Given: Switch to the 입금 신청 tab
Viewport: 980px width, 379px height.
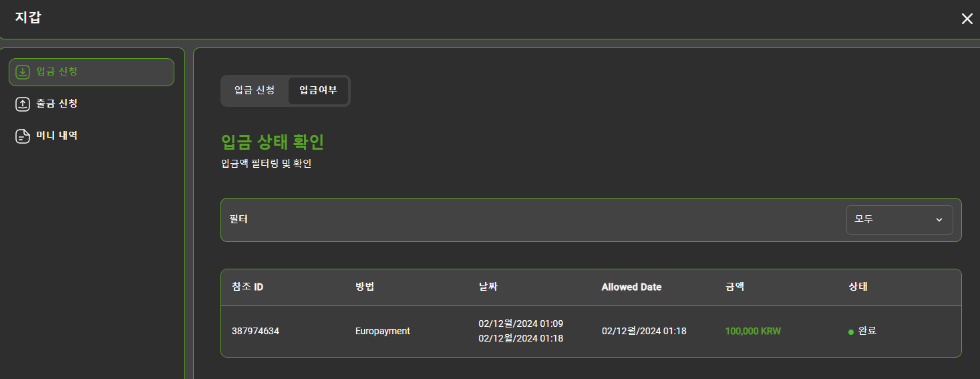Looking at the screenshot, I should [x=255, y=90].
